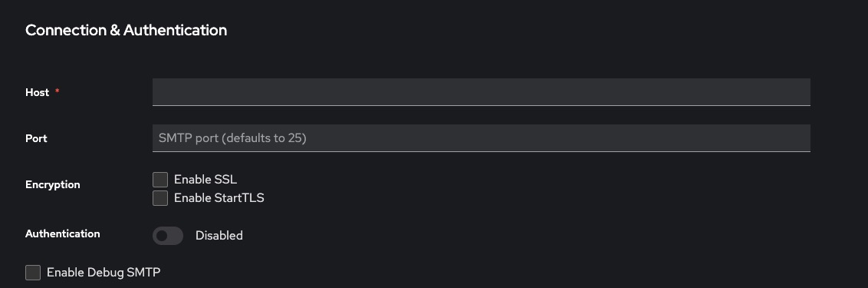This screenshot has height=288, width=868.
Task: Click the 'SMTP port (defaults to 25)' placeholder
Action: coord(232,138)
